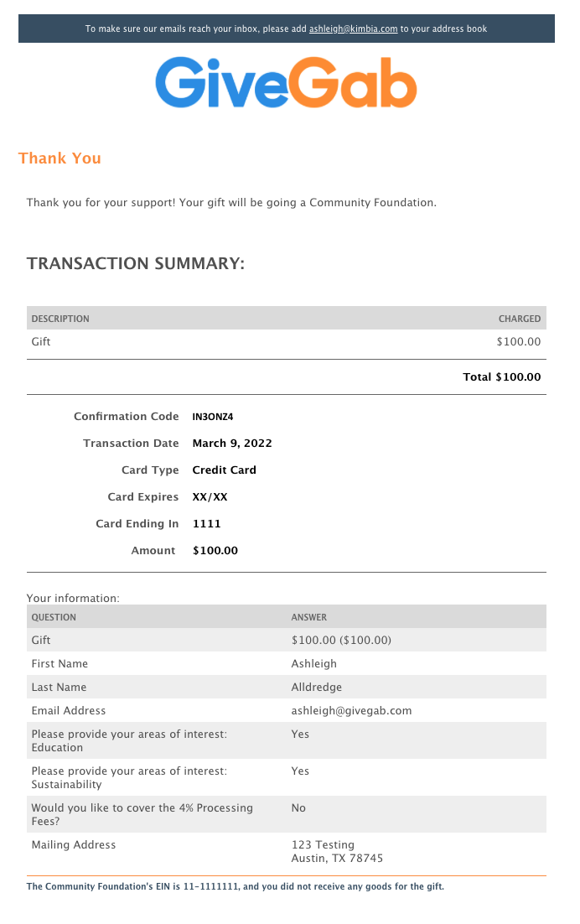Viewport: 580px width, 924px height.
Task: Click the processing fees No answer
Action: click(298, 808)
